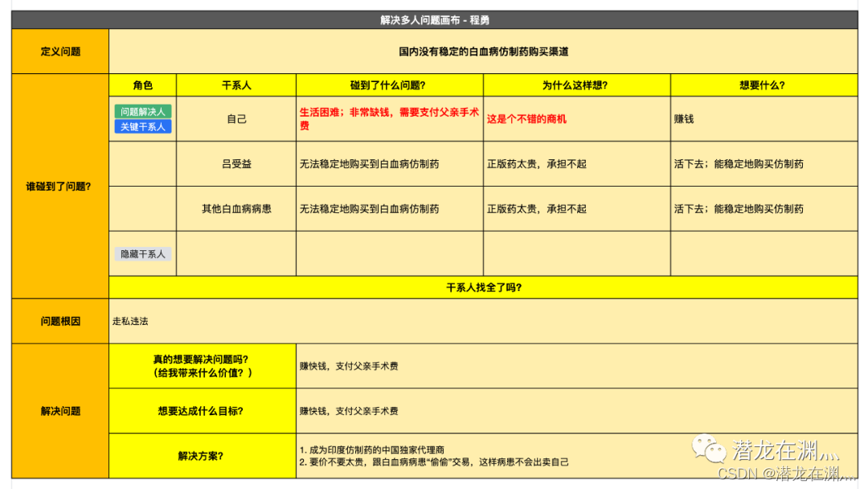
Task: Select 正版药太贵，承担不起 in 其他白血病病患 row
Action: tap(577, 209)
